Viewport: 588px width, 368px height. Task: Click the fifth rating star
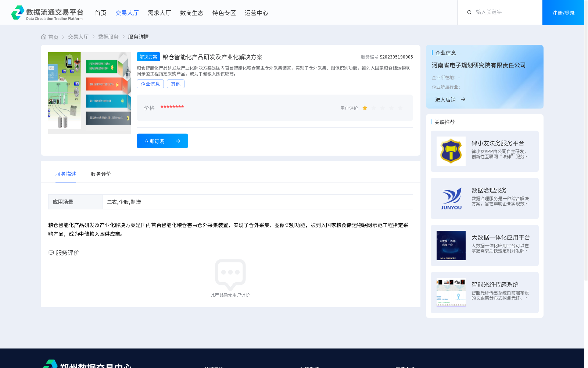[400, 108]
